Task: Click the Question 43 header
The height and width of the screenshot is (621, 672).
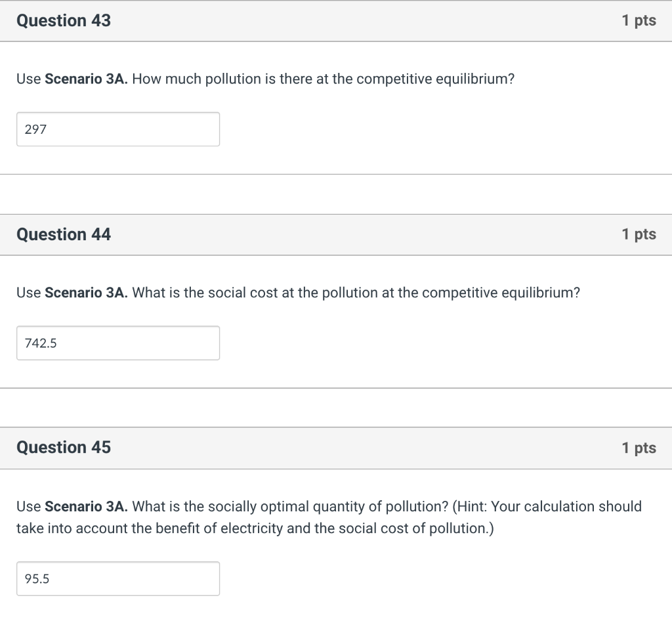Action: 63,20
